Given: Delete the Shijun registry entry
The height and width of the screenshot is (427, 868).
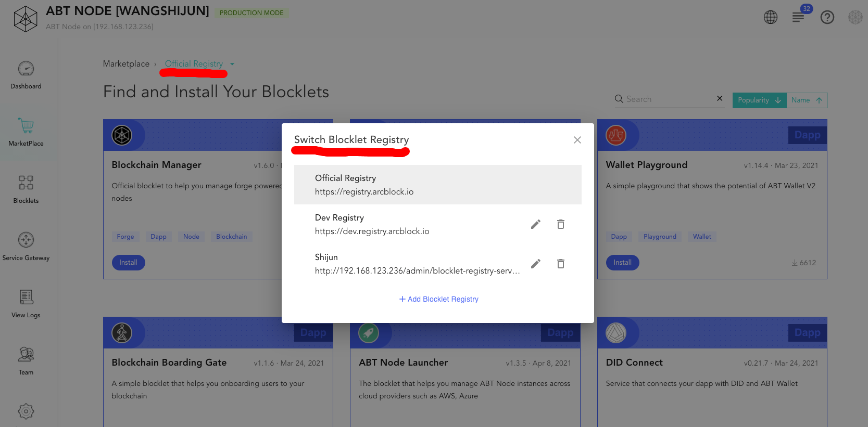Looking at the screenshot, I should click(x=560, y=264).
